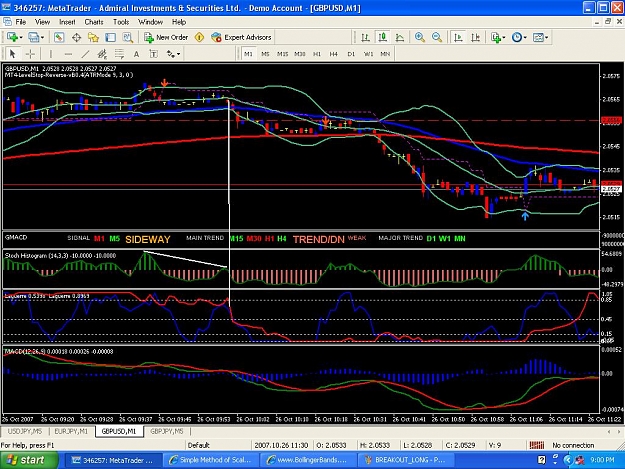Viewport: 625px width, 469px height.
Task: Select the Horizontal Line drawing tool
Action: coord(68,54)
